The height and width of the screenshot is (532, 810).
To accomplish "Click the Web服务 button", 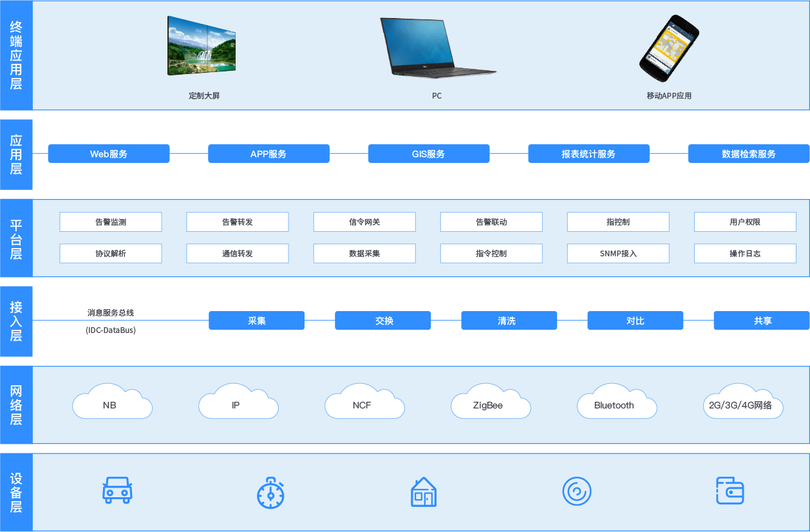I will [108, 153].
